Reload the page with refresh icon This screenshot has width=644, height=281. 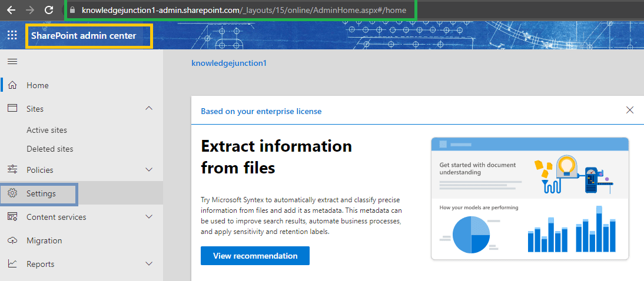[x=49, y=10]
